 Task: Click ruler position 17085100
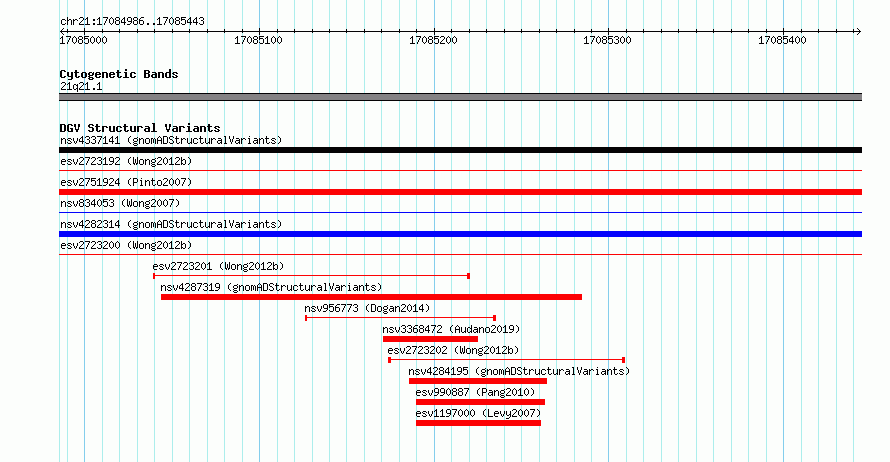(x=258, y=40)
